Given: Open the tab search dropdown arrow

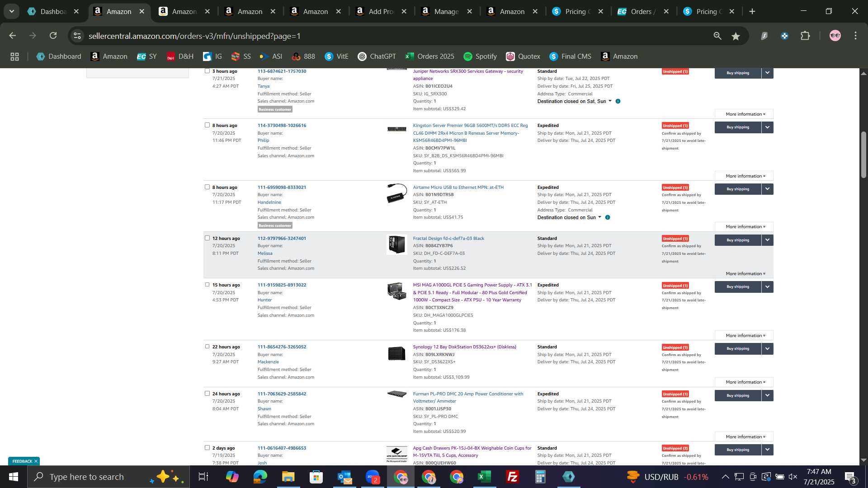Looking at the screenshot, I should pyautogui.click(x=12, y=11).
